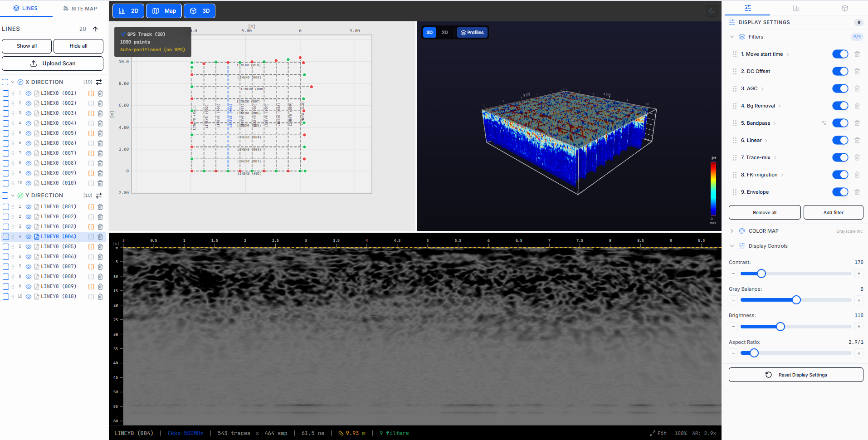Open Bandpass filter settings icon
Image resolution: width=868 pixels, height=440 pixels.
pos(824,123)
